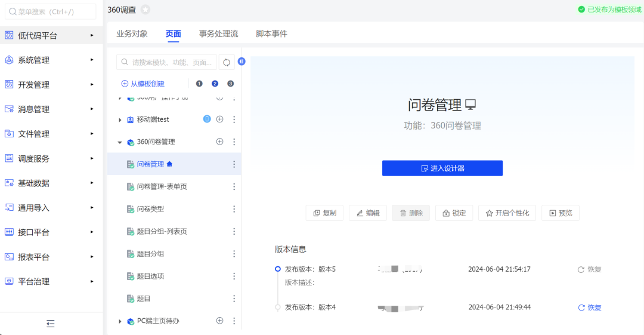Select the 版本5 timeline marker
The width and height of the screenshot is (644, 335).
[x=278, y=269]
